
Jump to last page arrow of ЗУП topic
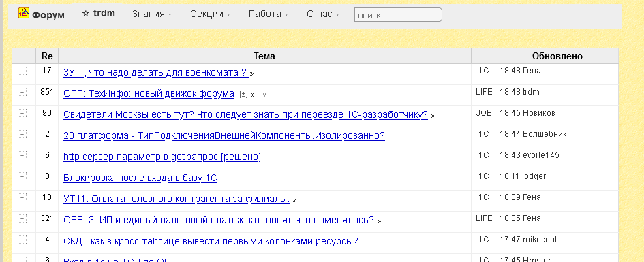[x=251, y=73]
